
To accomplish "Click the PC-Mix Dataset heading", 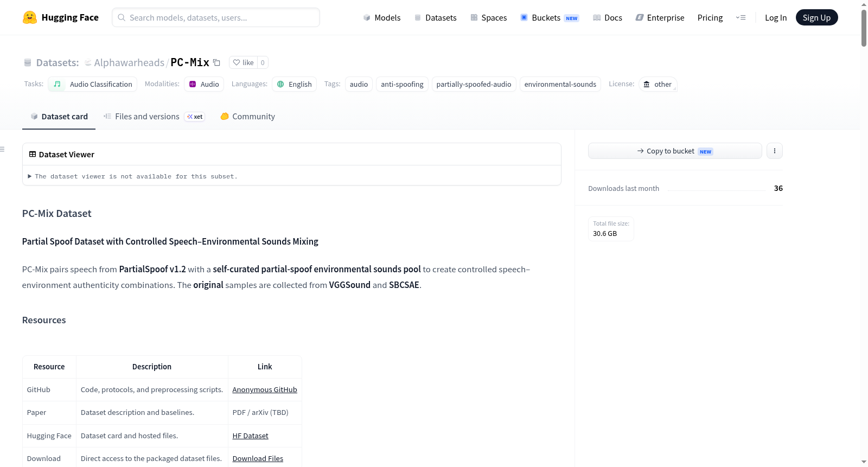I will [56, 213].
